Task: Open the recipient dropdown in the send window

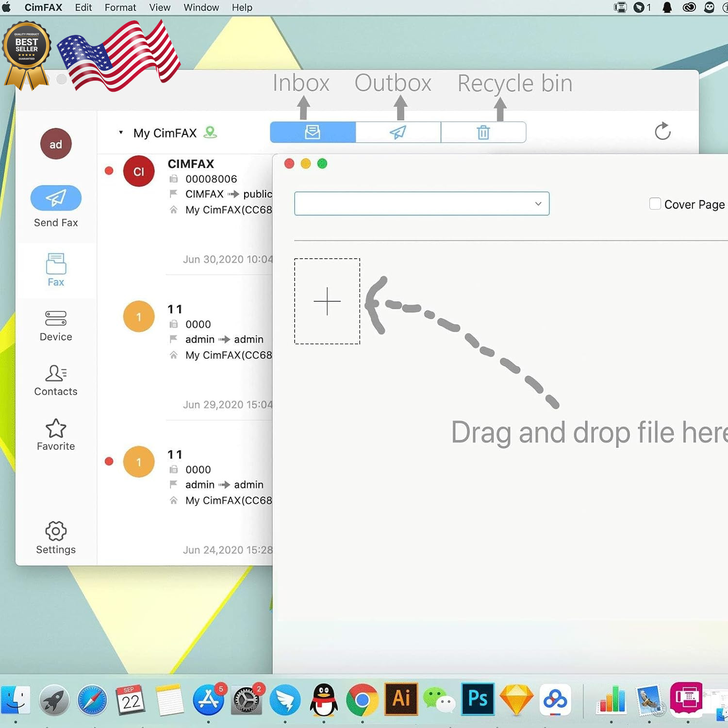Action: (422, 203)
